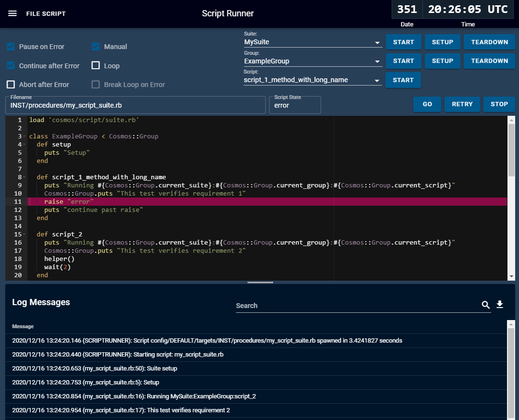The image size is (519, 420).
Task: Open the hamburger navigation menu
Action: (x=12, y=13)
